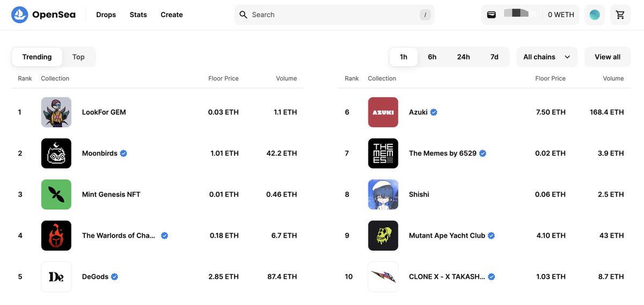The width and height of the screenshot is (644, 305).
Task: Open Moonbirds pixel owl thumbnail
Action: 56,154
